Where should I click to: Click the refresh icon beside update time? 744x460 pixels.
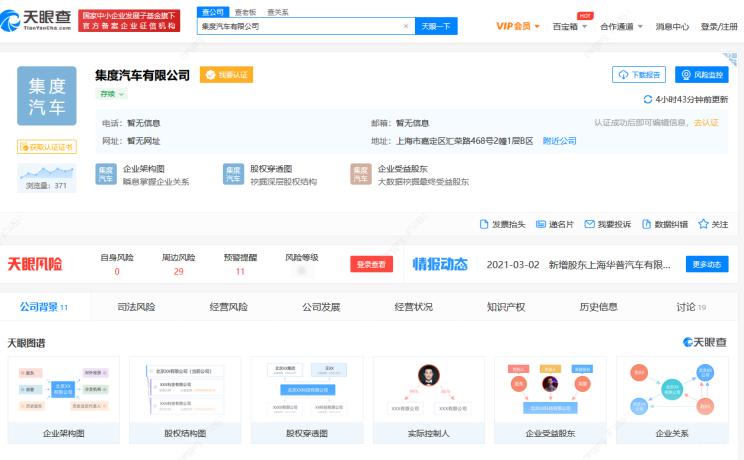tap(648, 100)
